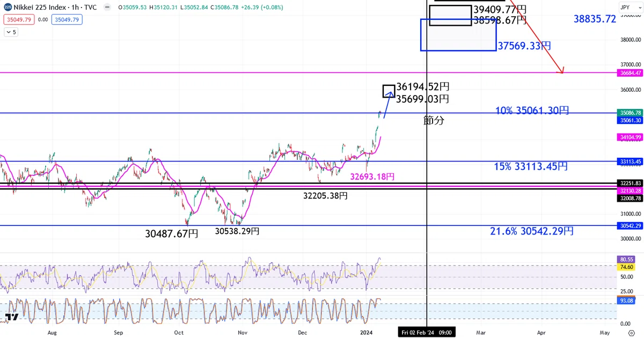644x338 pixels.
Task: Click the magenta 36684.47 price axis label
Action: [630, 72]
